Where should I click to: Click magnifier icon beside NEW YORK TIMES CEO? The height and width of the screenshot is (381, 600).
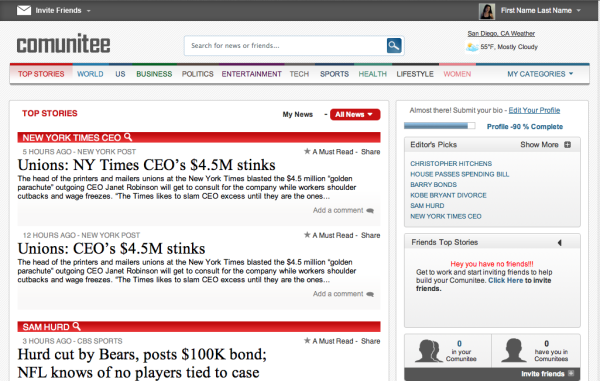point(128,137)
